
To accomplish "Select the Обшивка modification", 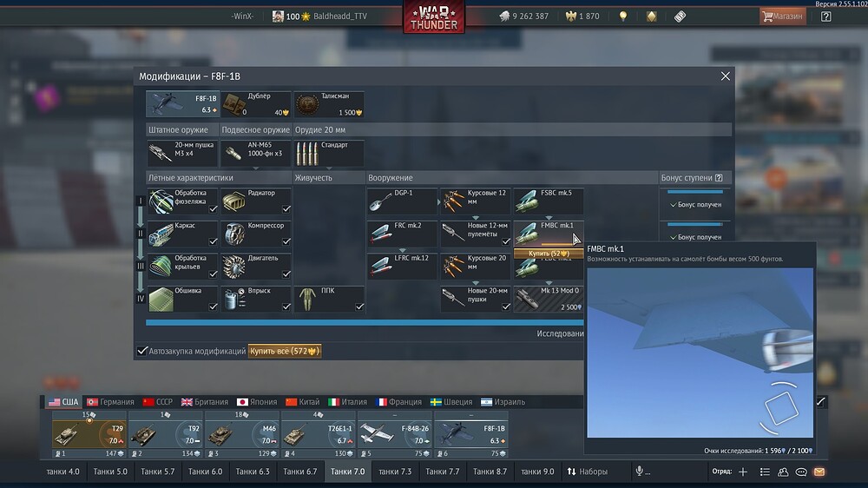I will click(182, 299).
